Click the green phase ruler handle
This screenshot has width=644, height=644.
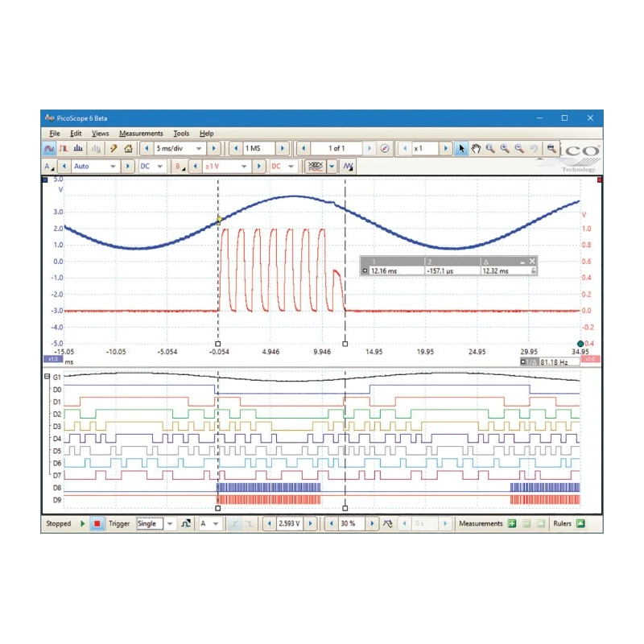click(580, 344)
